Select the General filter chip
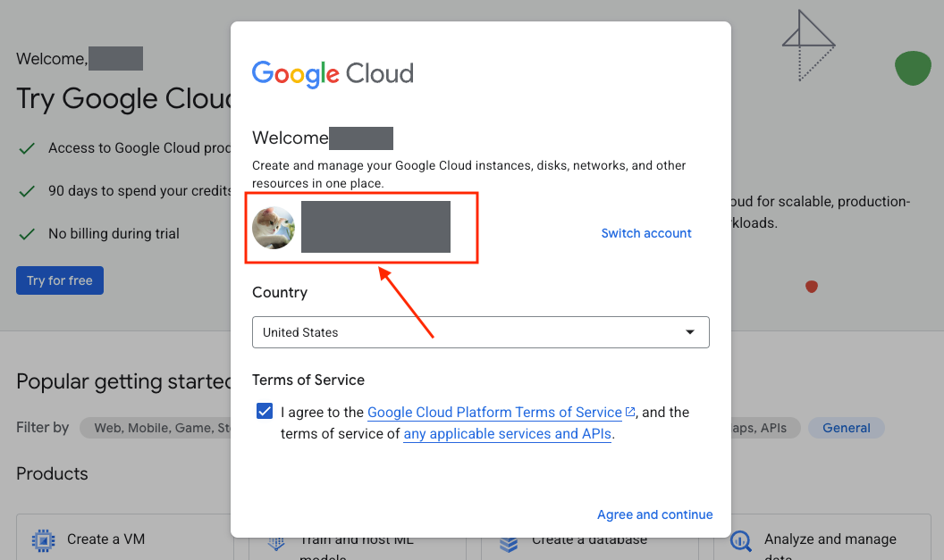Screen dimensions: 944x560 [x=846, y=428]
